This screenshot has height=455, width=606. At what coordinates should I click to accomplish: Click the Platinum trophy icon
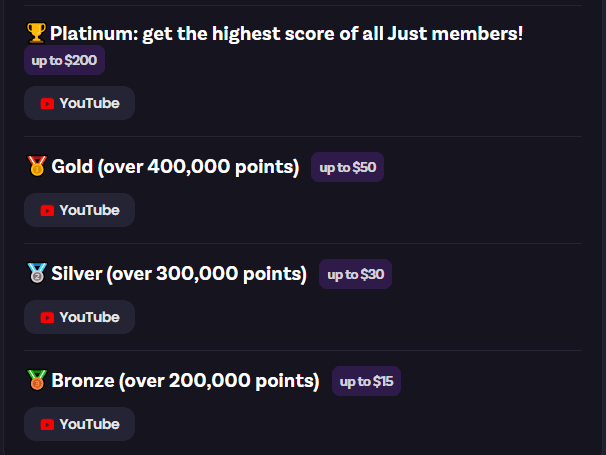36,34
